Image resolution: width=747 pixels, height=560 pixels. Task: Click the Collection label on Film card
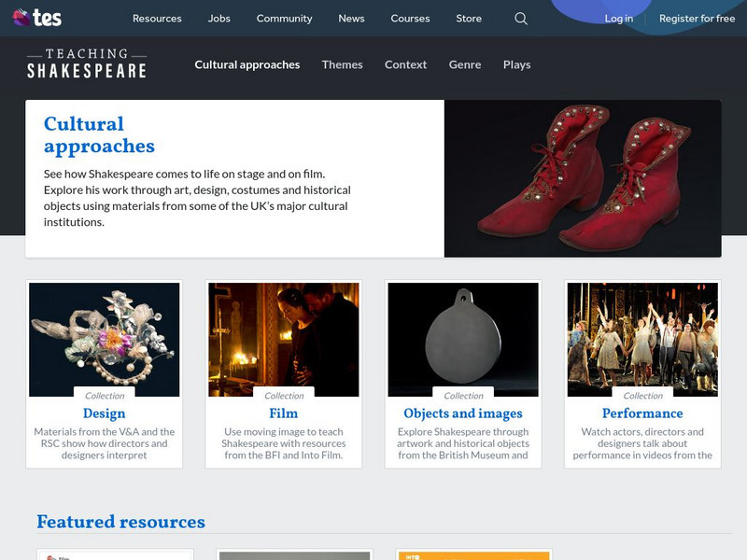point(284,396)
